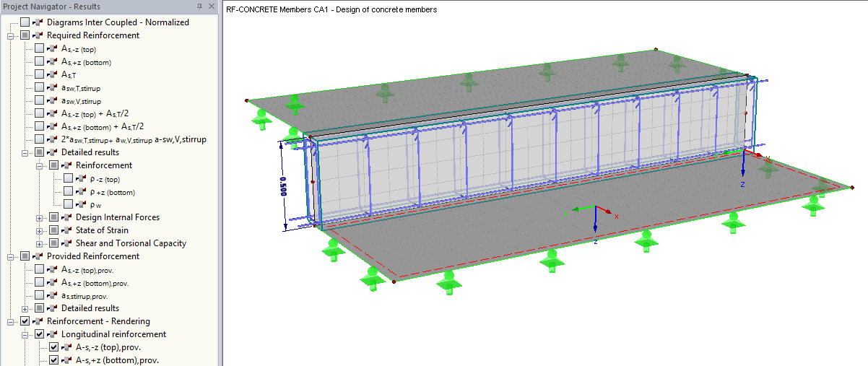Click the icon beside the 2*asw,T,stirrup row
The image size is (868, 366).
(x=53, y=139)
